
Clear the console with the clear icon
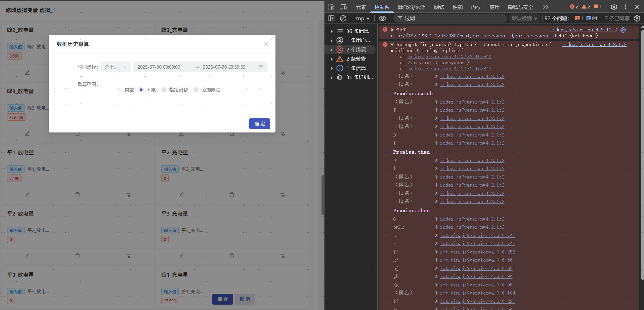click(x=343, y=18)
